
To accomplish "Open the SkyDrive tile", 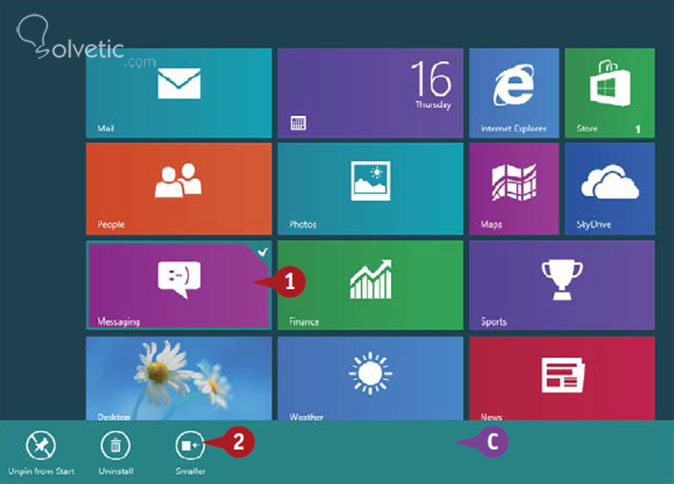I will [610, 189].
